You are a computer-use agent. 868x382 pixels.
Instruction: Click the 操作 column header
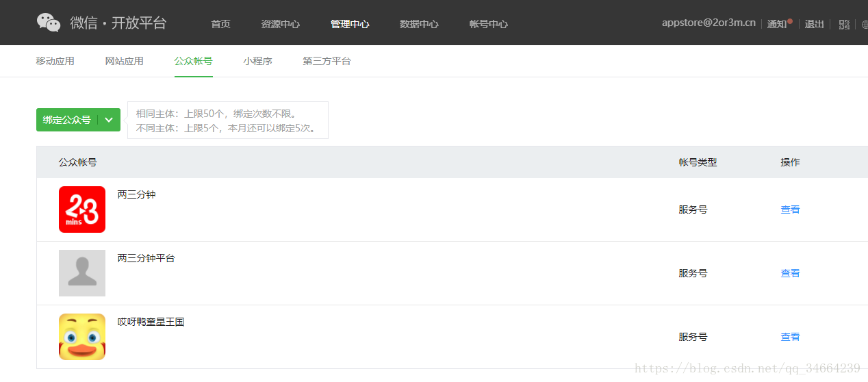coord(790,162)
